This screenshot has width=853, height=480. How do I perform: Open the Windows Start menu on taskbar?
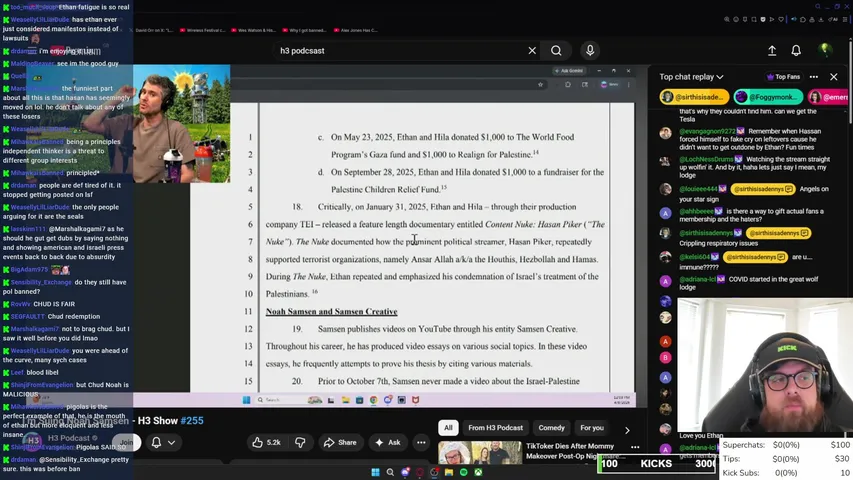(375, 472)
